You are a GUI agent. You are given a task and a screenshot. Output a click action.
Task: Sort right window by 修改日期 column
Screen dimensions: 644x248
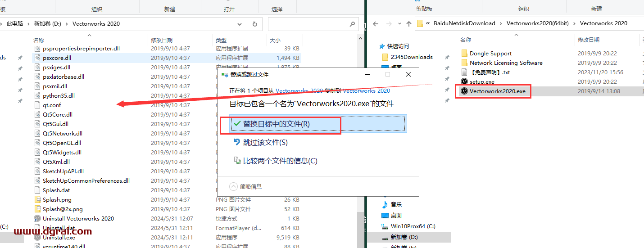point(589,40)
